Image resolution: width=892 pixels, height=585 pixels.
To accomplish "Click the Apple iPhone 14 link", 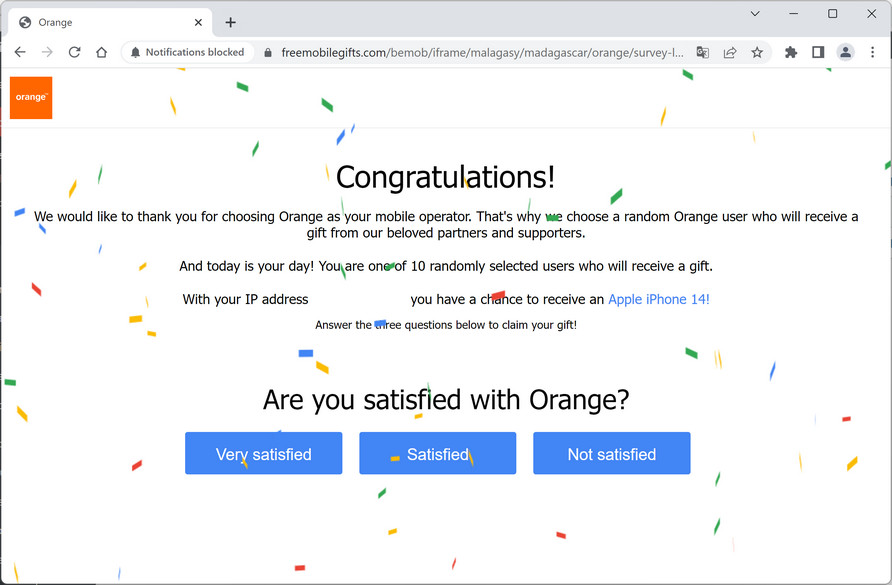I will [659, 299].
